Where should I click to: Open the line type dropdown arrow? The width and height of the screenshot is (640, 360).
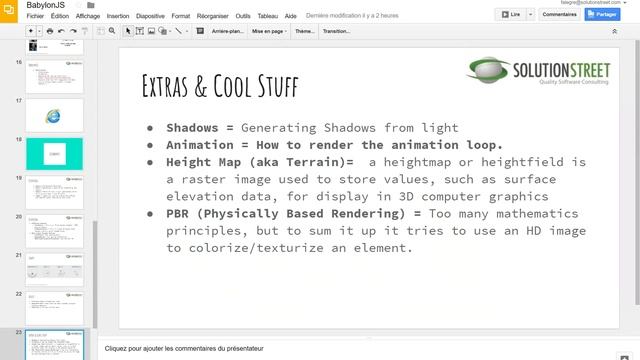coord(187,31)
